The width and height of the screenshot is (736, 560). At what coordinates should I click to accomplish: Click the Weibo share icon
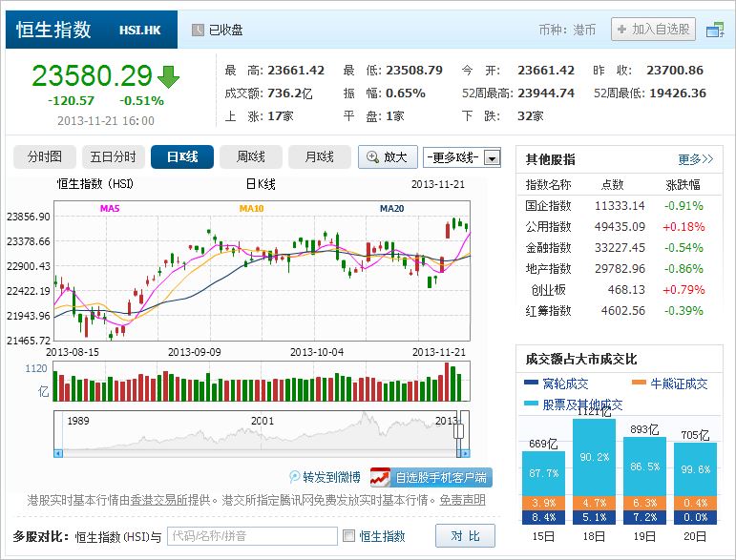coord(294,477)
